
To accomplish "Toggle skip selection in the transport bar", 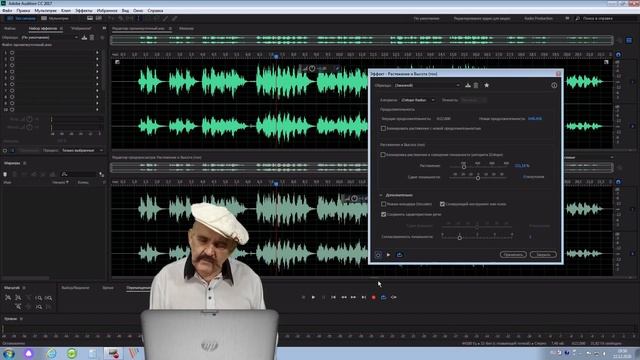I will coord(393,297).
